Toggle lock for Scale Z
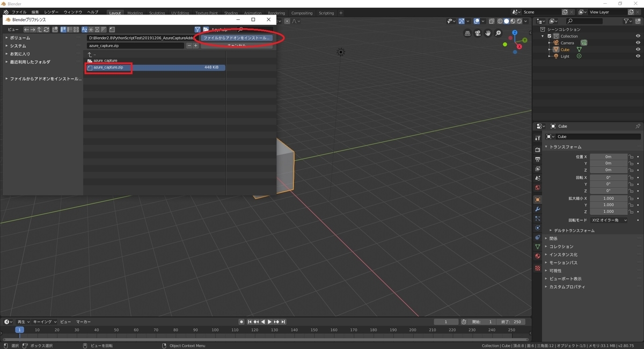644x349 pixels. click(632, 212)
